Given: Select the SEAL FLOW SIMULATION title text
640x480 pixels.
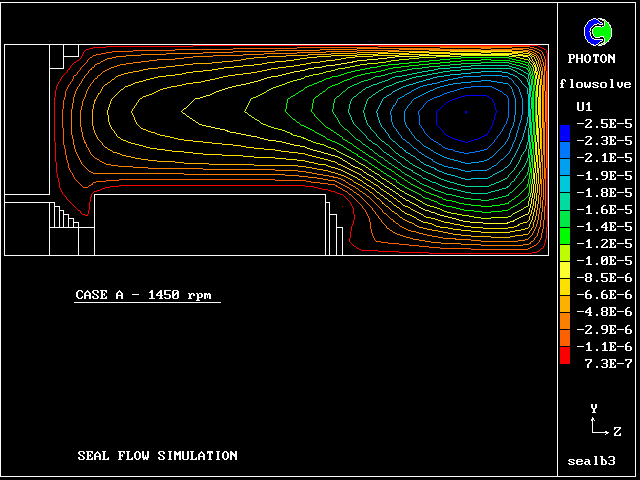Looking at the screenshot, I should pos(157,456).
